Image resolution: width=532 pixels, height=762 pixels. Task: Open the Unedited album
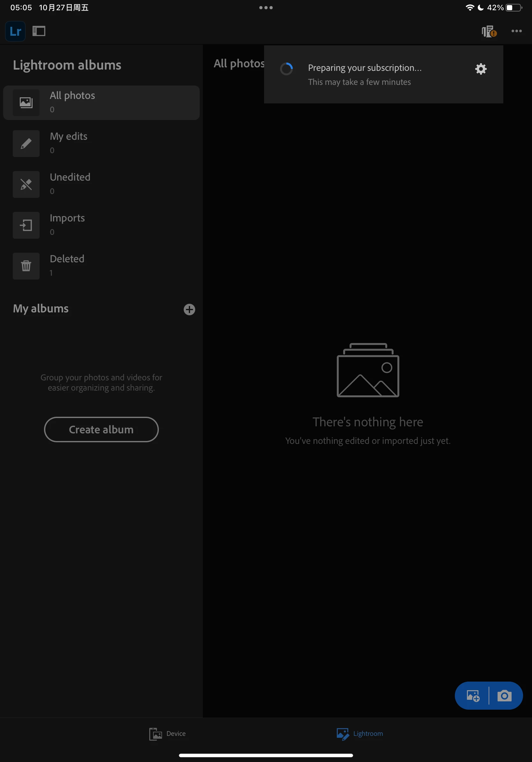(101, 184)
